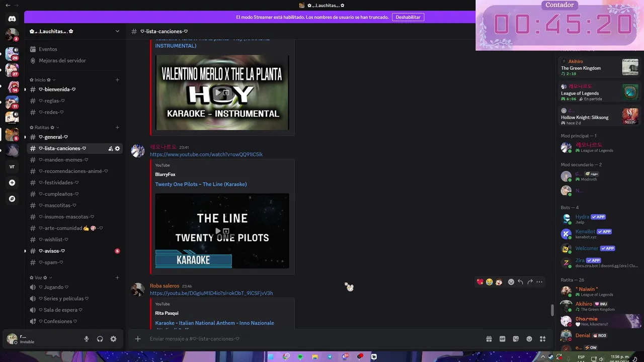Open the recomendaciones-animé channel

click(74, 171)
